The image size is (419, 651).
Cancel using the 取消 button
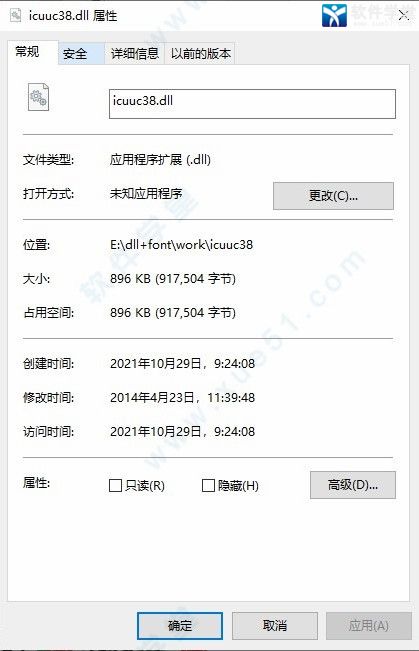(x=274, y=626)
